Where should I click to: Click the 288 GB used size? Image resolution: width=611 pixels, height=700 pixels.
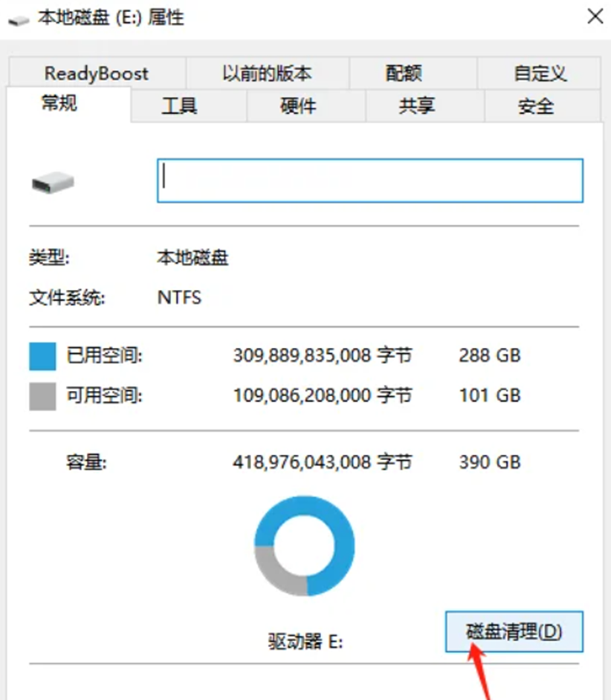(x=490, y=355)
